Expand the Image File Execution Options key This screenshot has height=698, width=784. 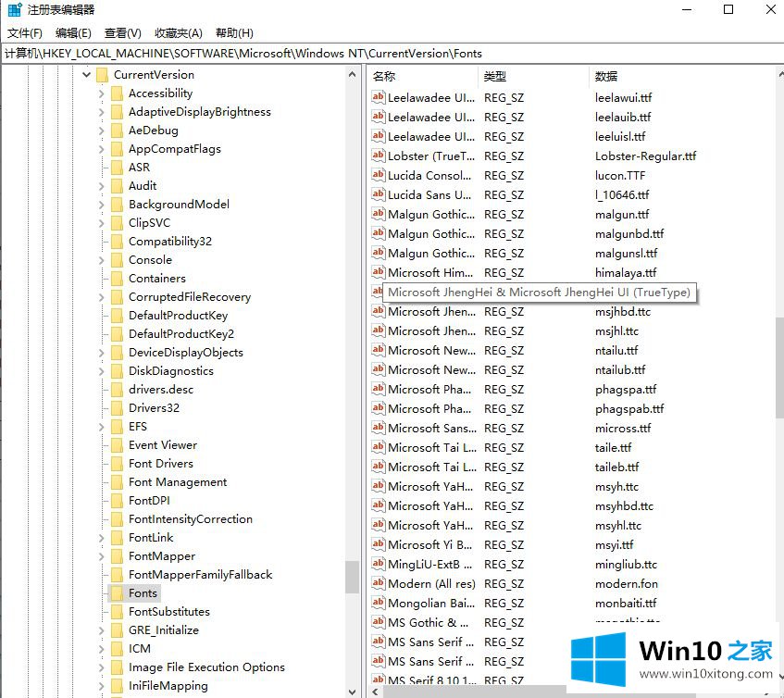(102, 667)
